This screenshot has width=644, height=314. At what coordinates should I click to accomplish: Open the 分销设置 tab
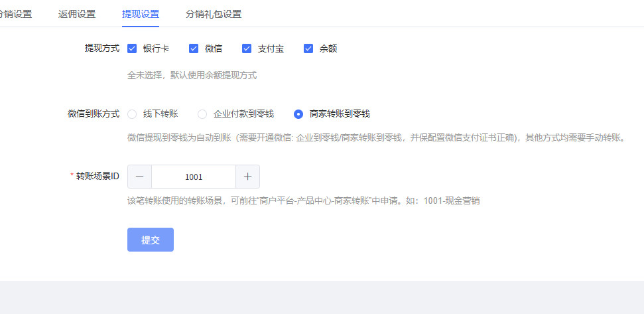click(15, 14)
